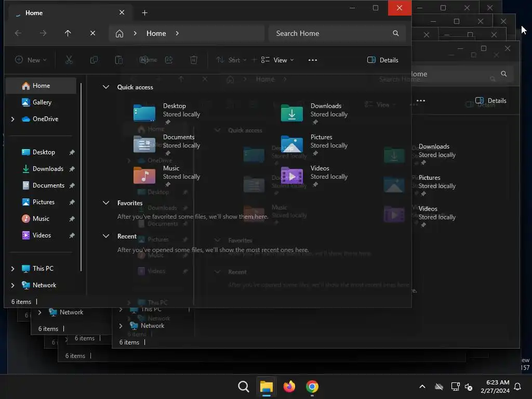
Task: Click the home icon in address bar
Action: [x=119, y=33]
